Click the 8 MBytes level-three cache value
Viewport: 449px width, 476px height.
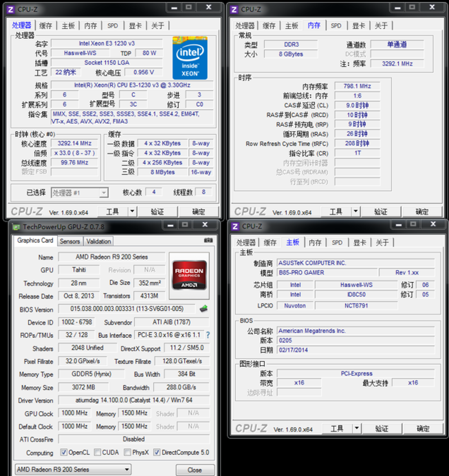coord(163,172)
